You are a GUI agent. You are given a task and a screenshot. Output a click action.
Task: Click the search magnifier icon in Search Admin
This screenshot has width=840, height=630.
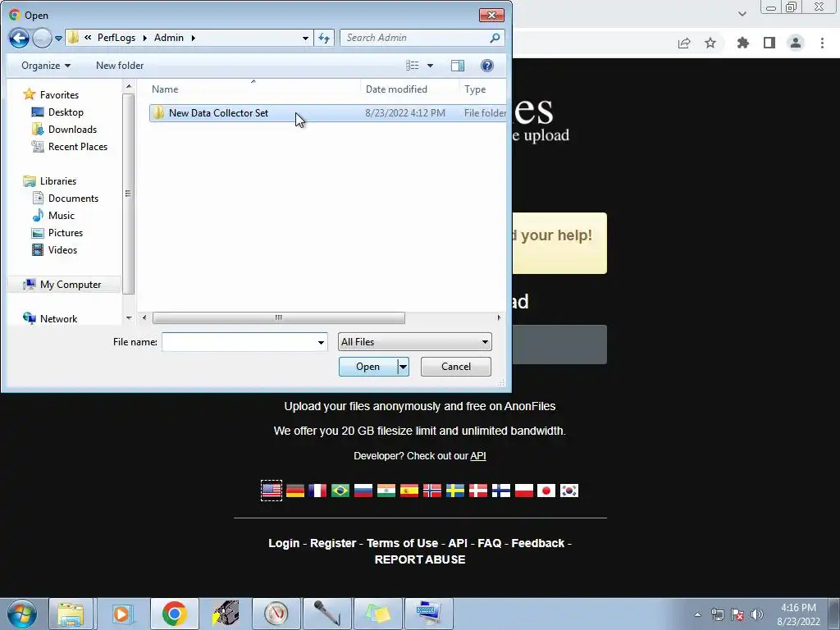click(495, 38)
